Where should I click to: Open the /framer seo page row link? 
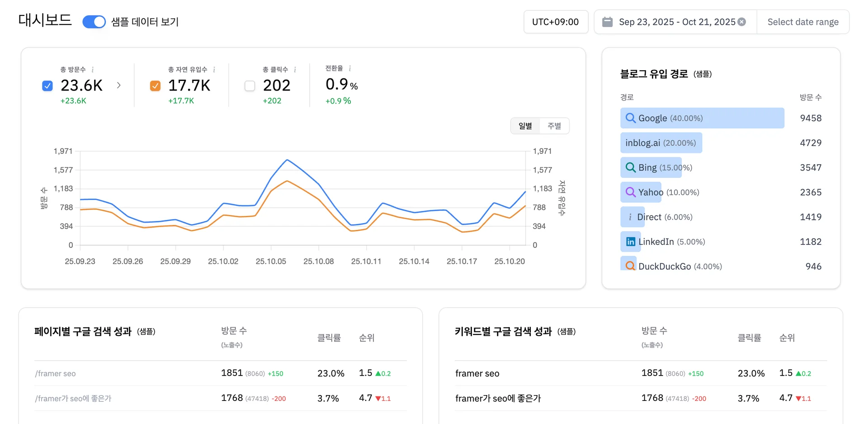[x=56, y=373]
